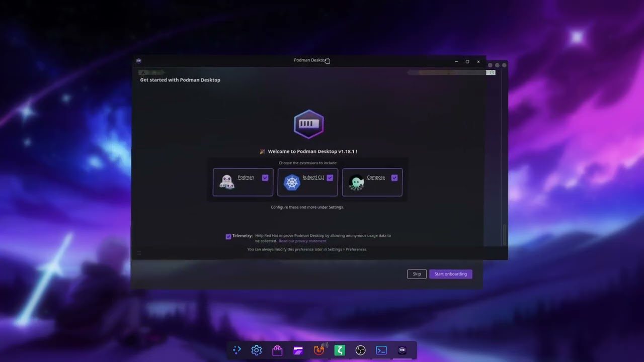
Task: Disable the Telemetry checkbox
Action: pyautogui.click(x=228, y=236)
